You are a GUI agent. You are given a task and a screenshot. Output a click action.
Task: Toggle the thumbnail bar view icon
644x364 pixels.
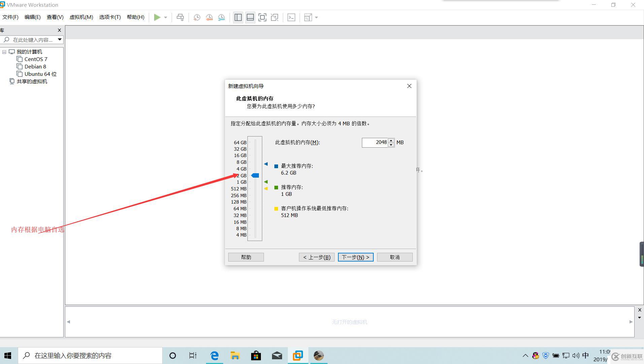tap(250, 18)
